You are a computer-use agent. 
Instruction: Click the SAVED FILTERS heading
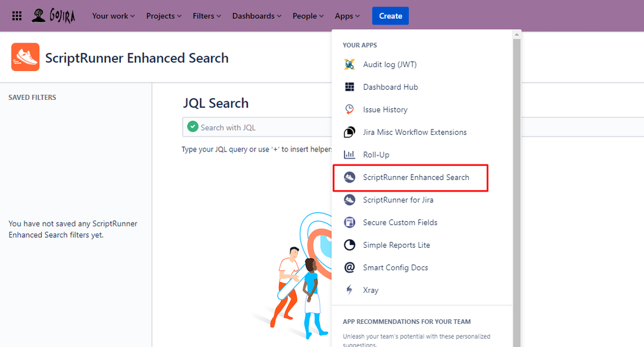32,97
